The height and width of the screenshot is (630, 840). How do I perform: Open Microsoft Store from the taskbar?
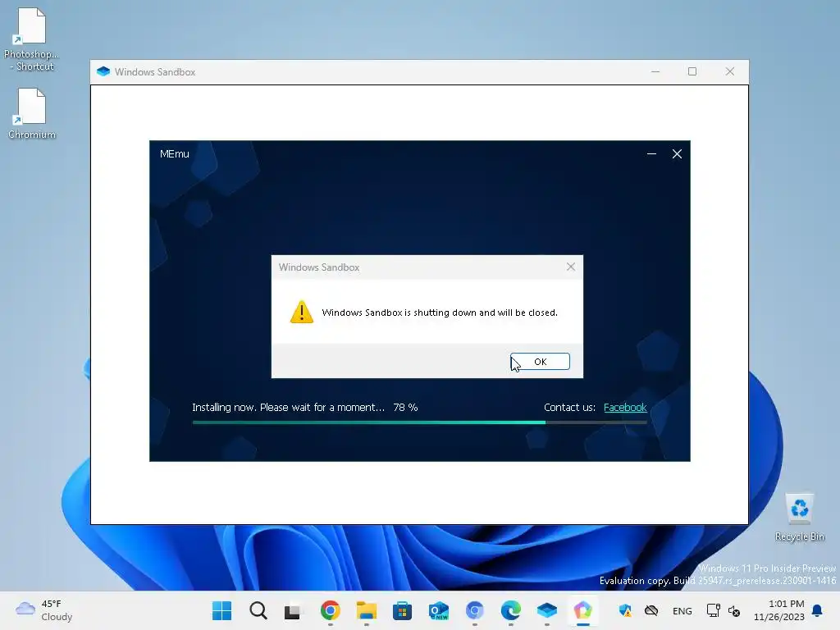click(402, 610)
